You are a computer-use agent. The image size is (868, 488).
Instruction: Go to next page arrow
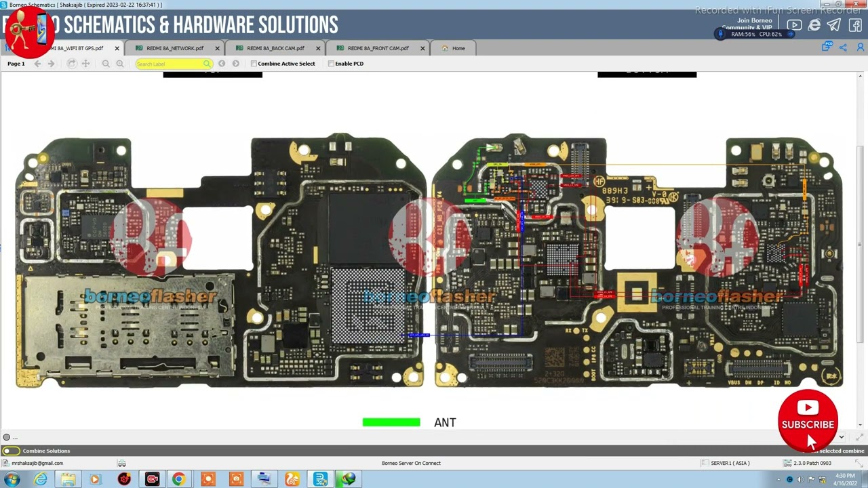point(51,64)
